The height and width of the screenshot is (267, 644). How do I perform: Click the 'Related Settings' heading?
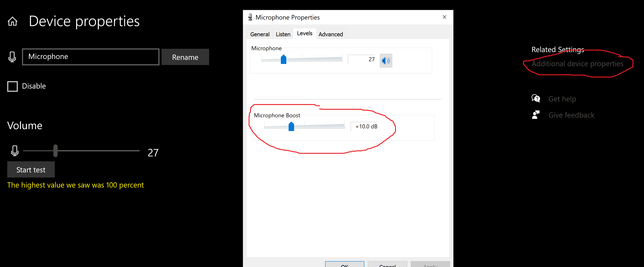(557, 49)
